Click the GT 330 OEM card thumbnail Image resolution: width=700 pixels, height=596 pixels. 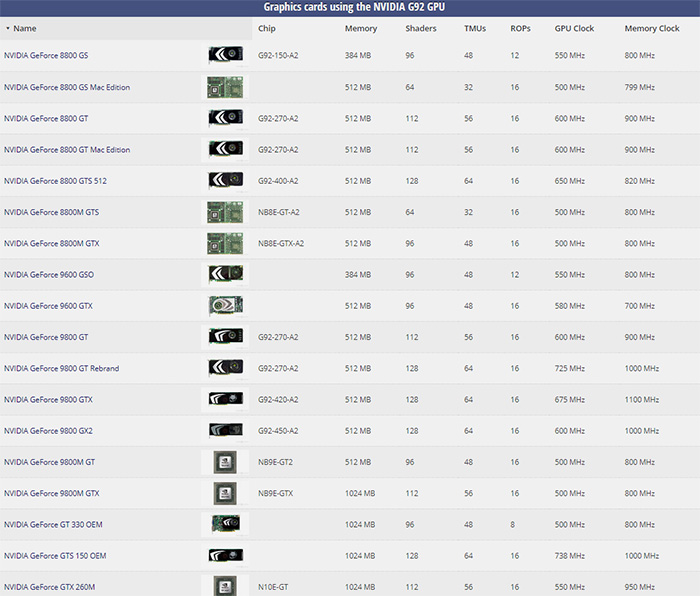click(x=226, y=523)
